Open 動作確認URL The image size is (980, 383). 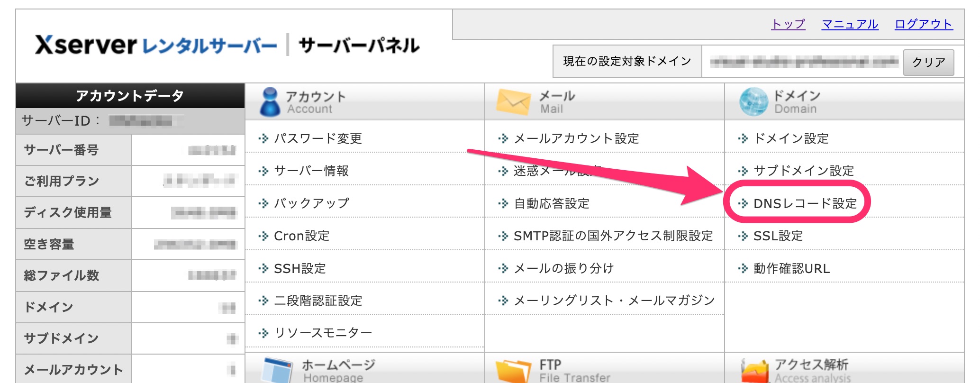[791, 268]
